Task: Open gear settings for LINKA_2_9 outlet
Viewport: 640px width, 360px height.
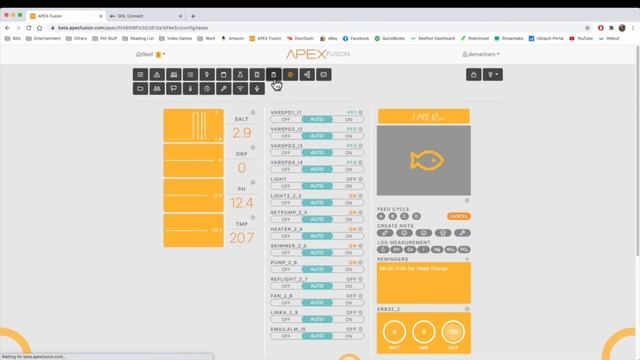Action: [x=361, y=313]
